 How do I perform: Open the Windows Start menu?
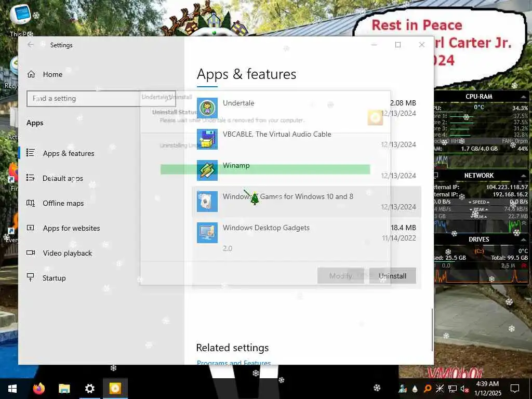[x=12, y=389]
